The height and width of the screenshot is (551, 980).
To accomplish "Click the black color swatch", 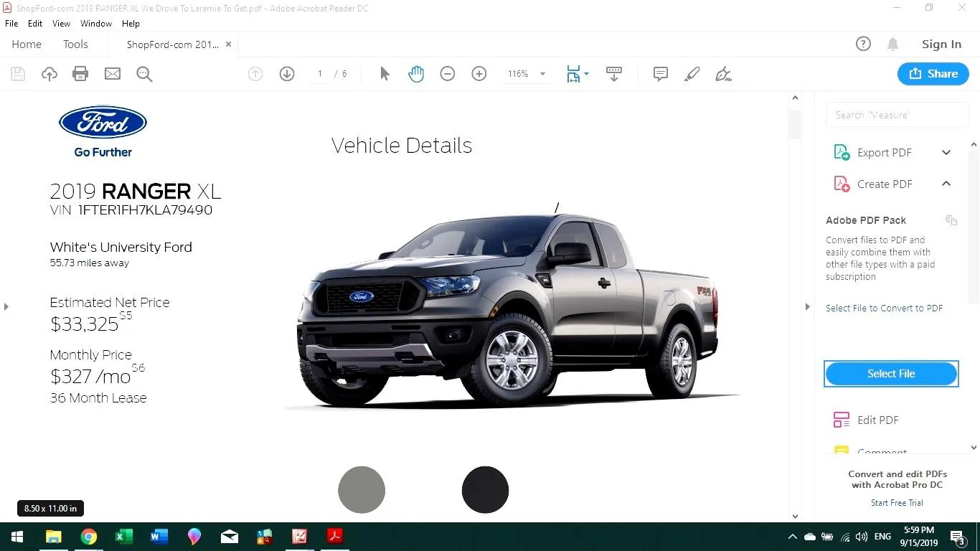I will (485, 489).
